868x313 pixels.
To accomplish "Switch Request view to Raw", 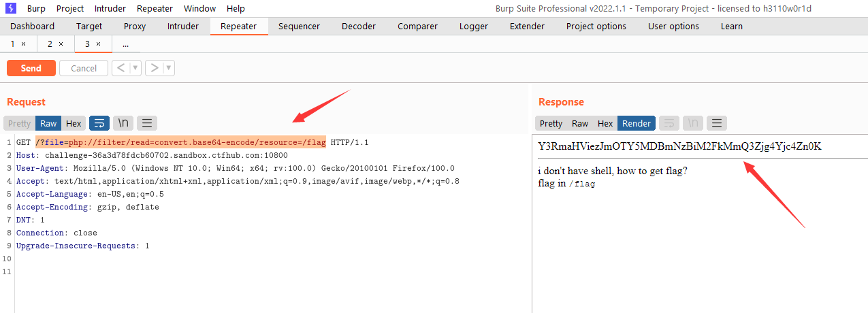I will pyautogui.click(x=48, y=123).
